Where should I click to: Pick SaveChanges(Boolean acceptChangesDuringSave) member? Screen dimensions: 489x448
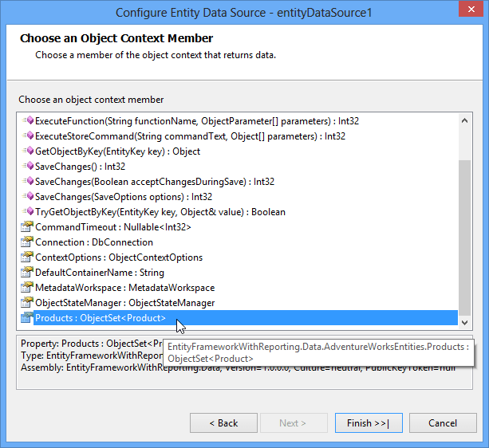[154, 182]
